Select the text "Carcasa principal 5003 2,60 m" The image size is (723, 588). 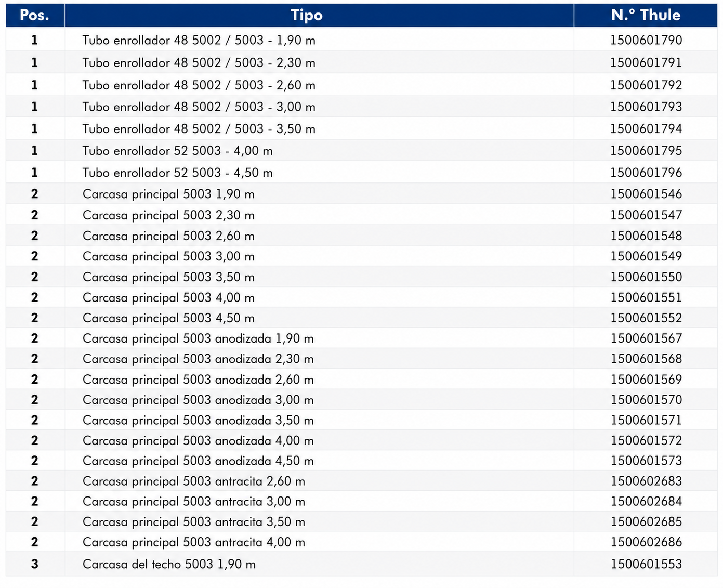168,236
